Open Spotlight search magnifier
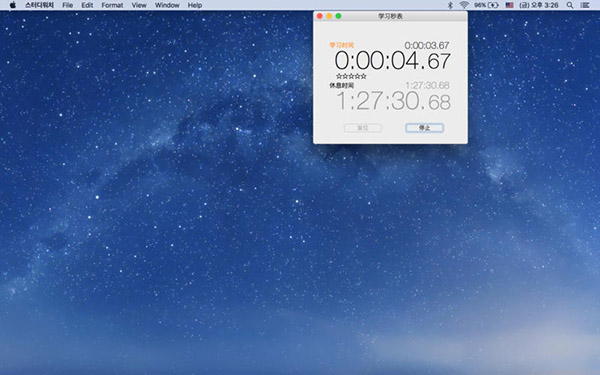Screen dimensions: 600x375 coord(570,5)
